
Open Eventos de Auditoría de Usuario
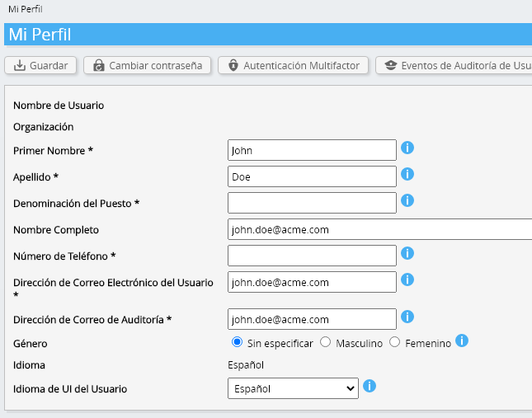(454, 65)
